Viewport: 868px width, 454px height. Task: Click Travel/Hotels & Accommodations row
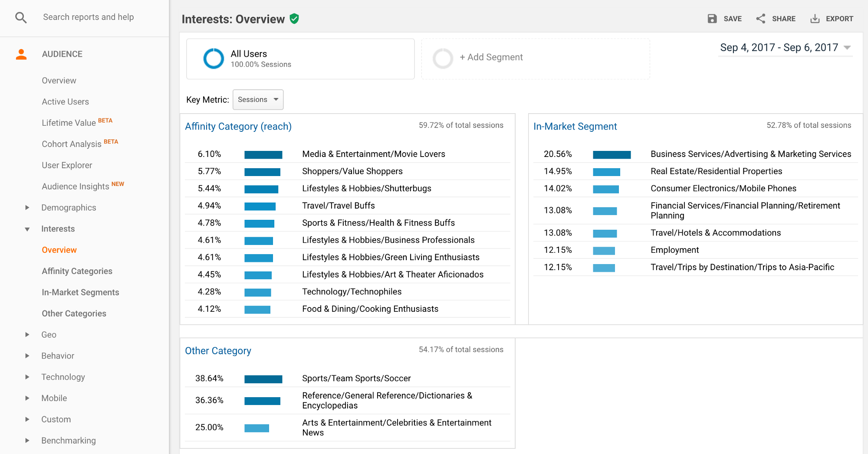(696, 233)
